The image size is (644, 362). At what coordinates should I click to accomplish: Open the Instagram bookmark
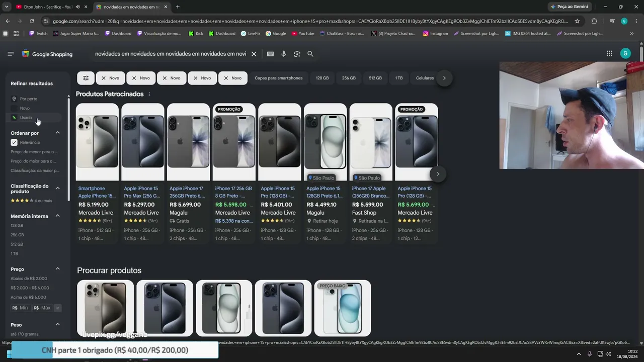click(x=435, y=34)
